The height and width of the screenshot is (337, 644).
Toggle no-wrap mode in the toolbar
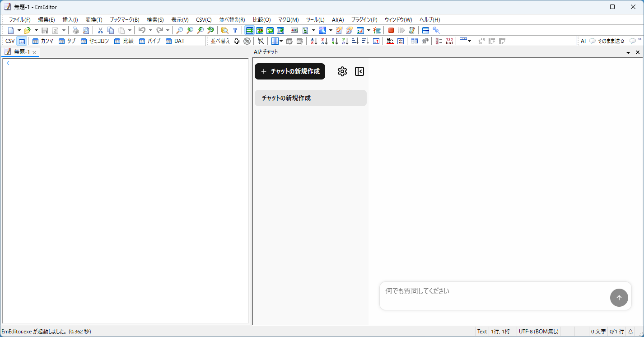coord(249,30)
